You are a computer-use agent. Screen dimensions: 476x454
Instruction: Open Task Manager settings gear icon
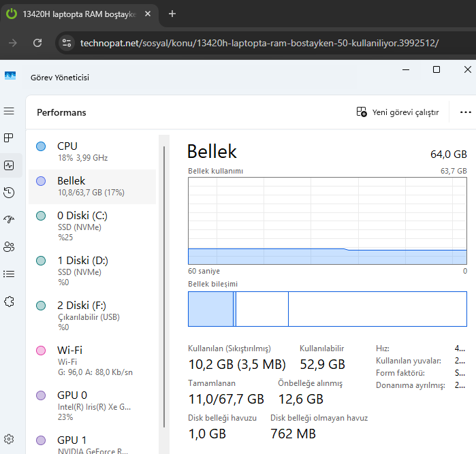pyautogui.click(x=9, y=439)
